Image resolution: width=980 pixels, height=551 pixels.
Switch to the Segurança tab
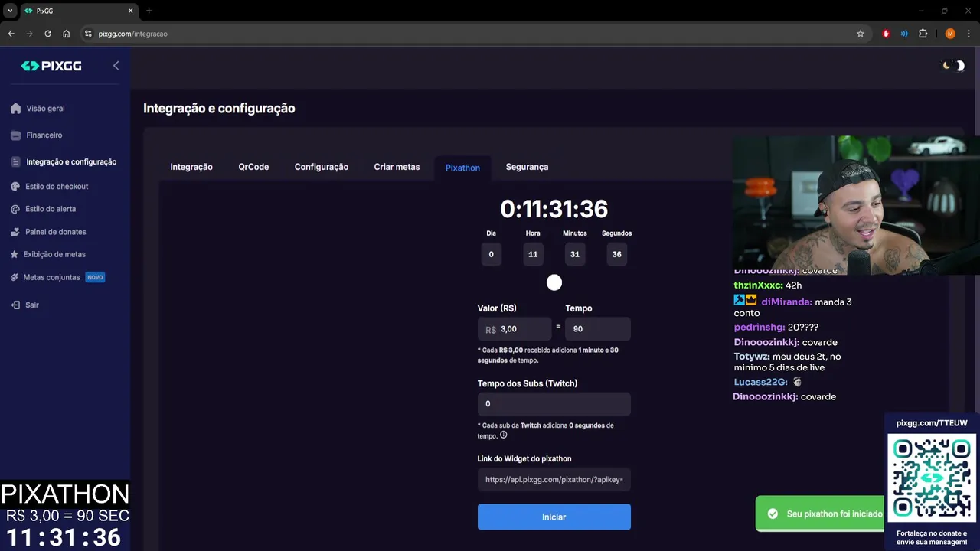click(x=527, y=167)
